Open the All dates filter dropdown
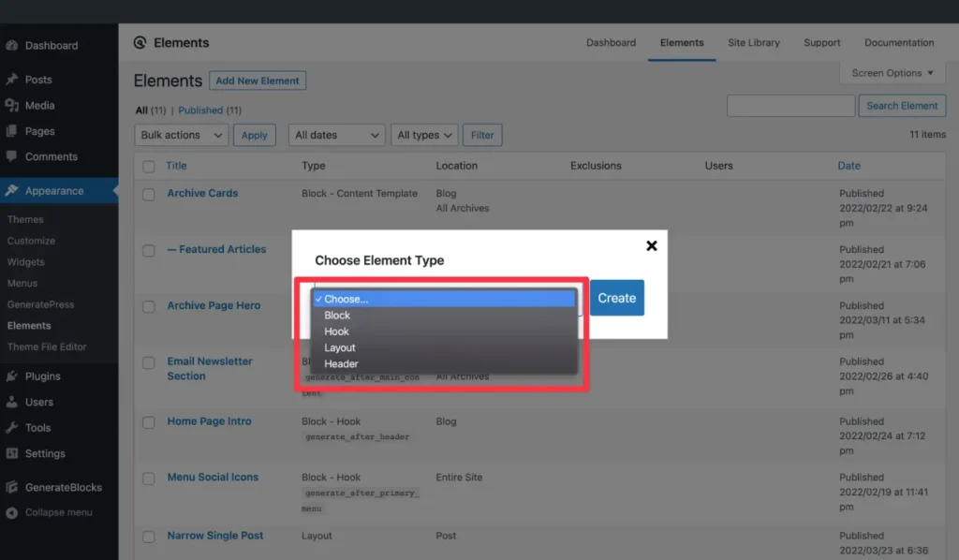The width and height of the screenshot is (959, 560). (x=336, y=135)
